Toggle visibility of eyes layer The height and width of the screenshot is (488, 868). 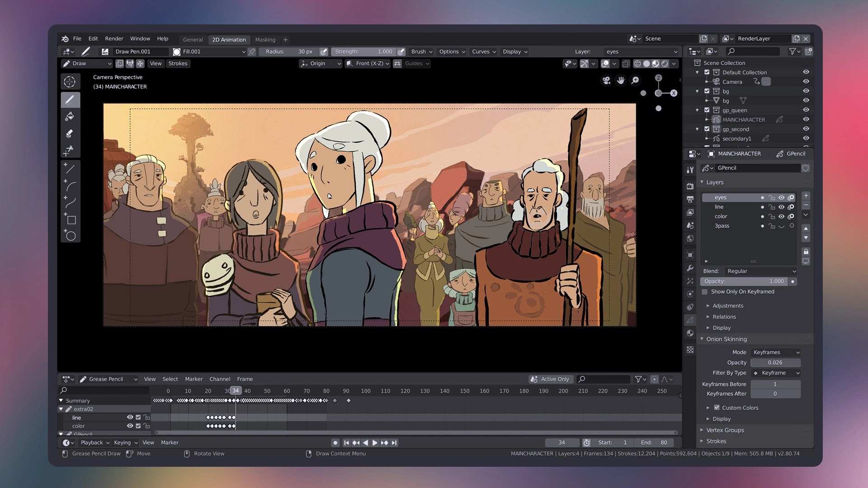(781, 197)
